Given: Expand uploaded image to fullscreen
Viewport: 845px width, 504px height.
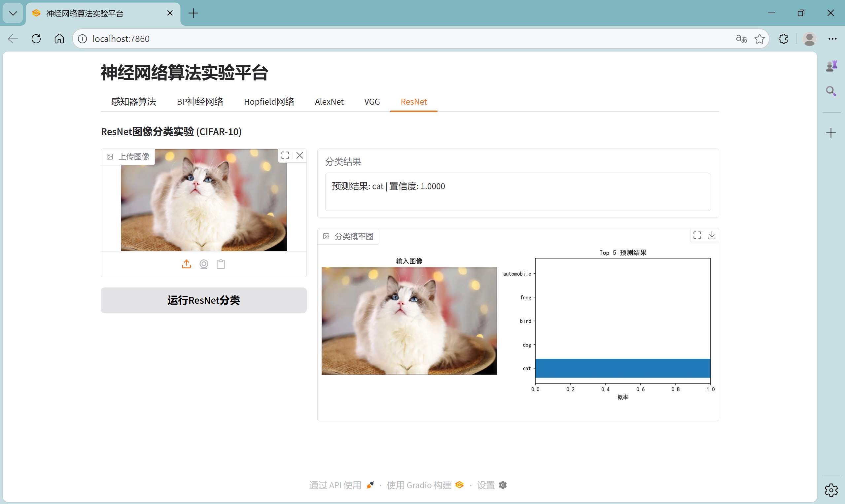Looking at the screenshot, I should [285, 155].
